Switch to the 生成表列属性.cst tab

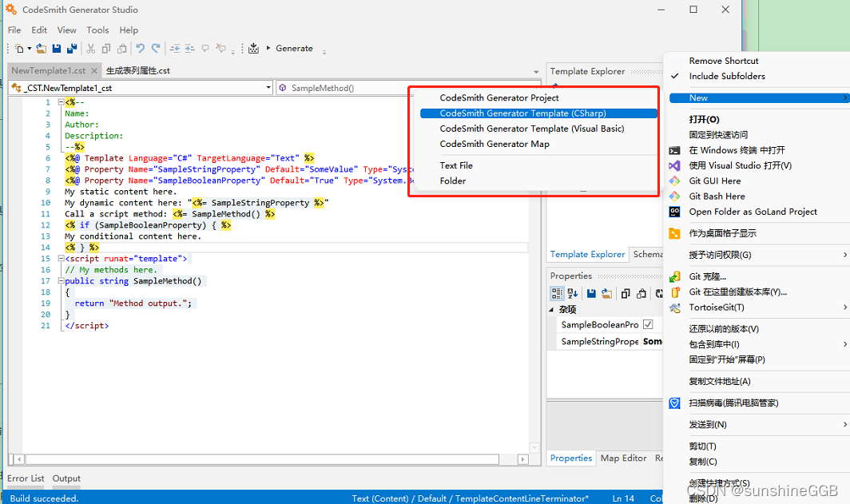point(137,70)
